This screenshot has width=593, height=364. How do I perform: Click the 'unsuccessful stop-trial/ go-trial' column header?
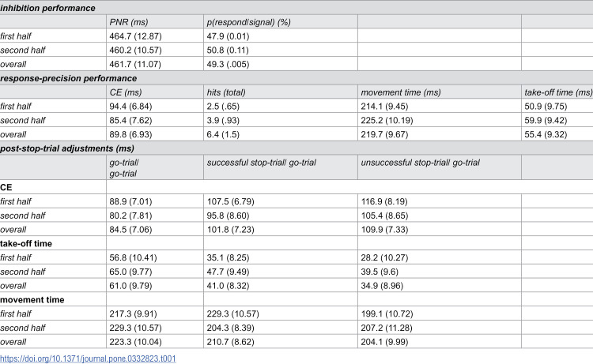tap(420, 163)
